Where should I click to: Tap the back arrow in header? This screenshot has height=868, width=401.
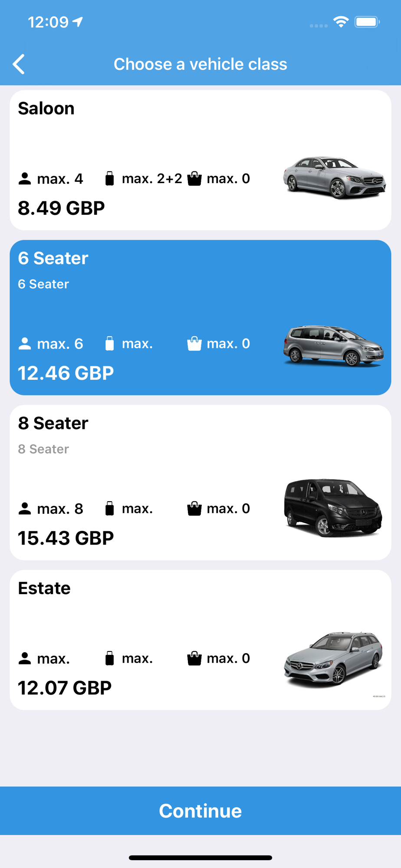click(x=19, y=64)
